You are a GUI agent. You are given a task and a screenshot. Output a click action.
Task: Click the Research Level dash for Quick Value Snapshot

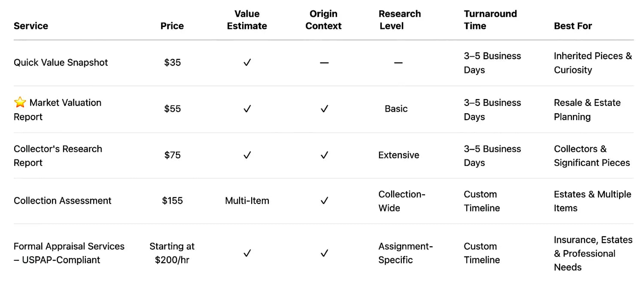398,63
